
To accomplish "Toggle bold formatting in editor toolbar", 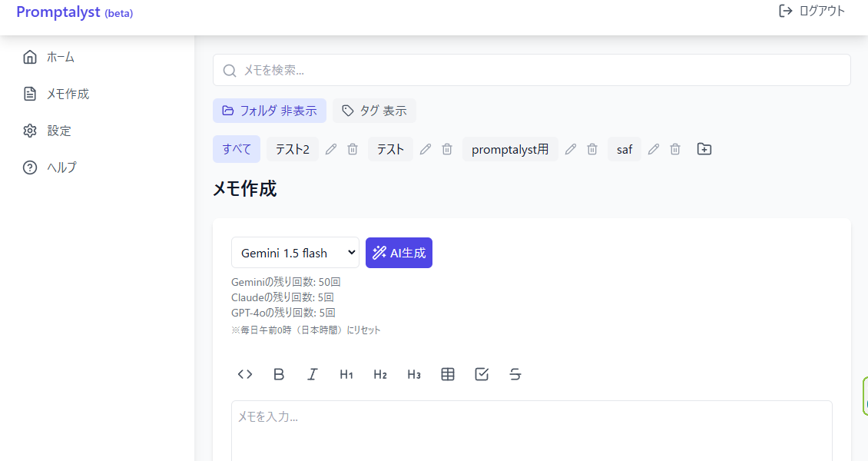I will coord(279,374).
